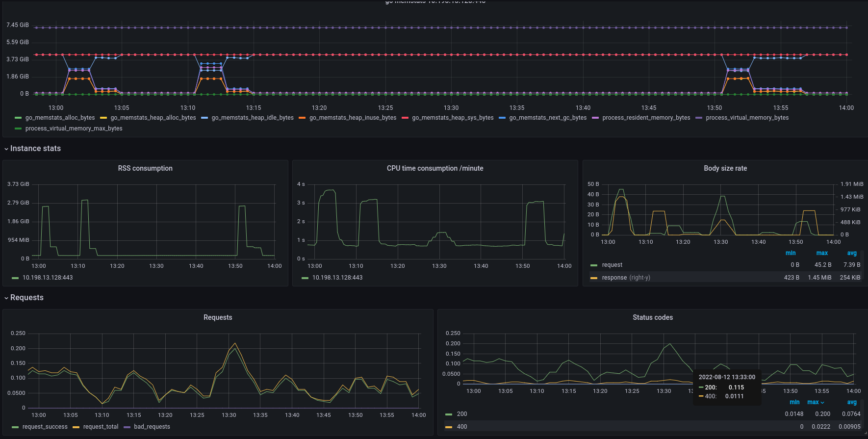Sort Status codes legend by min

coord(794,402)
